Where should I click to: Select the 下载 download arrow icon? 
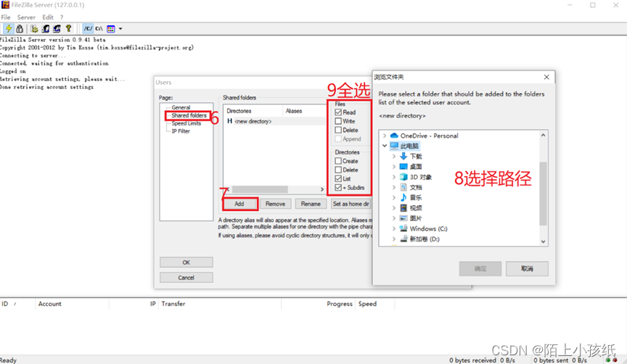[403, 156]
